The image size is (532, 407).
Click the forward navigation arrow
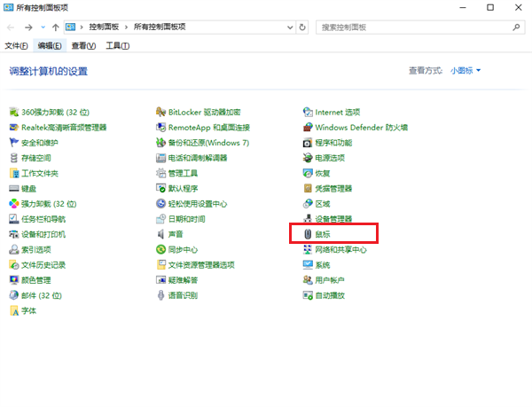point(28,27)
